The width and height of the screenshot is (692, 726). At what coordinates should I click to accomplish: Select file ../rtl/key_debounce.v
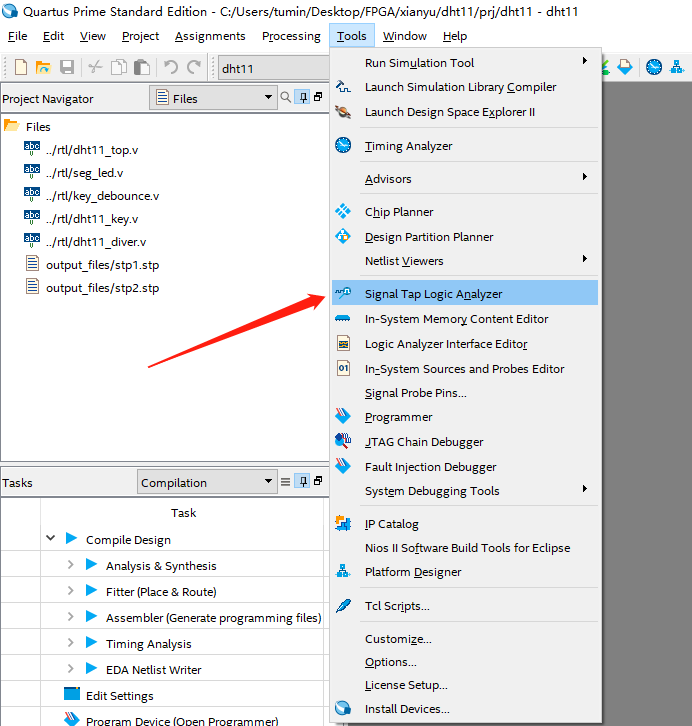tap(102, 196)
